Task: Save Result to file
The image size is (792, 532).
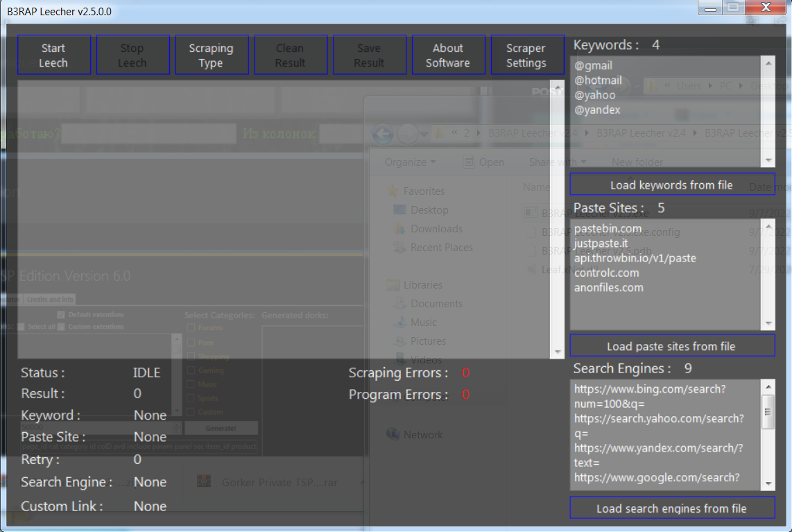Action: 370,55
